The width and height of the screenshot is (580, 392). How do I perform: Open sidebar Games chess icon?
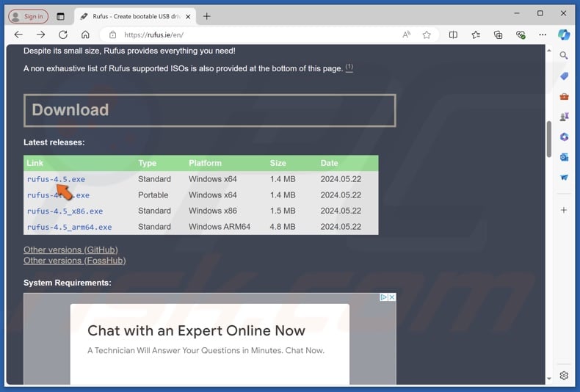point(564,117)
